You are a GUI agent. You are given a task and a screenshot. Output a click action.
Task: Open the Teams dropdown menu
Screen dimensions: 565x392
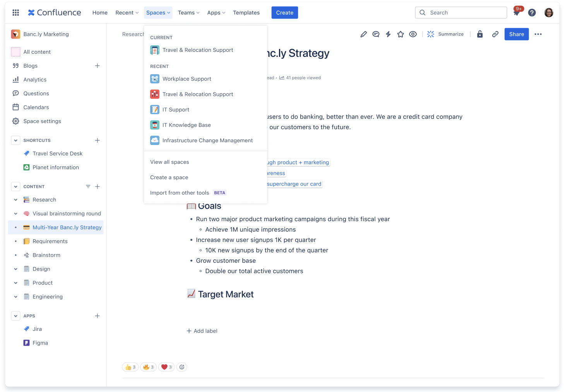[189, 13]
